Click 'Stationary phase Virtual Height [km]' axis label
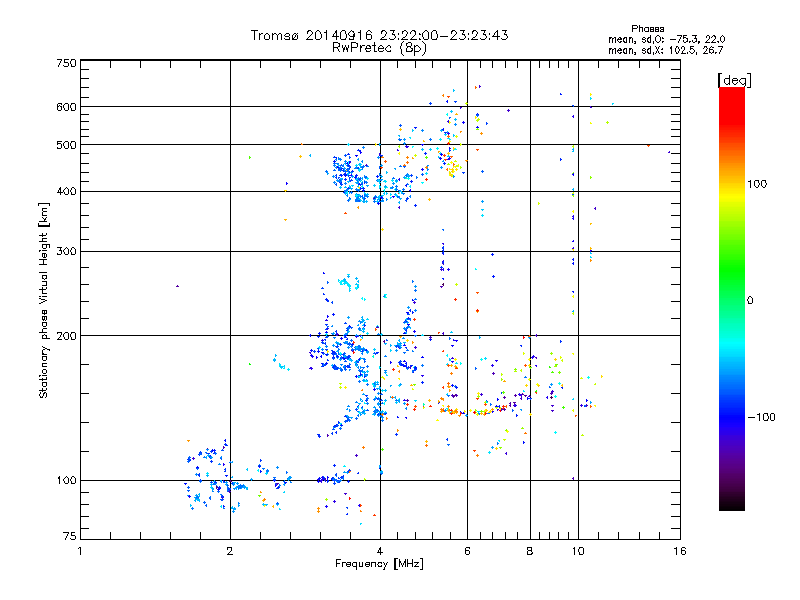Image resolution: width=800 pixels, height=600 pixels. (x=43, y=300)
